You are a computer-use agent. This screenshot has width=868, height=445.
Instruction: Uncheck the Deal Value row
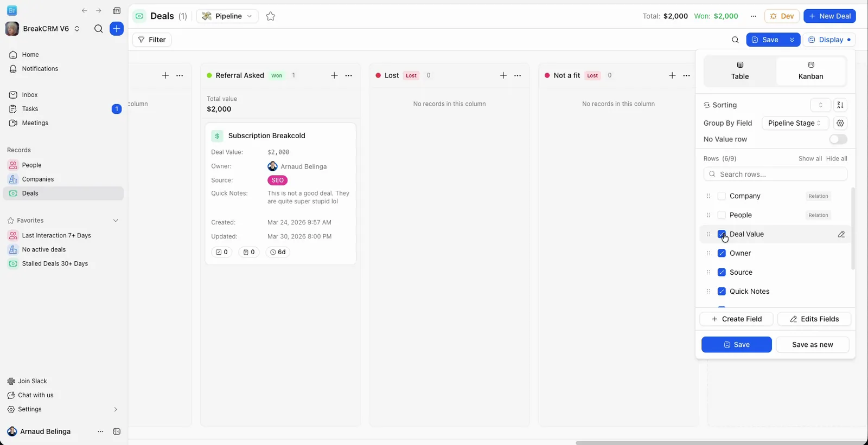(722, 234)
